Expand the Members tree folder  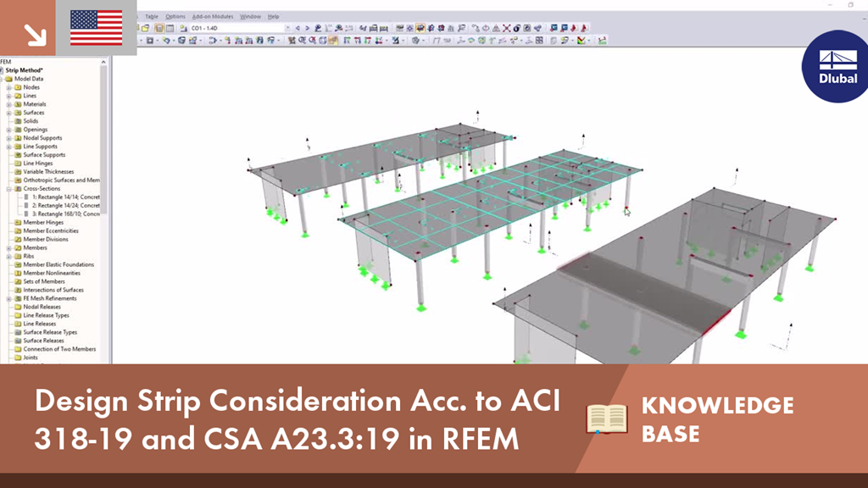pos(8,248)
